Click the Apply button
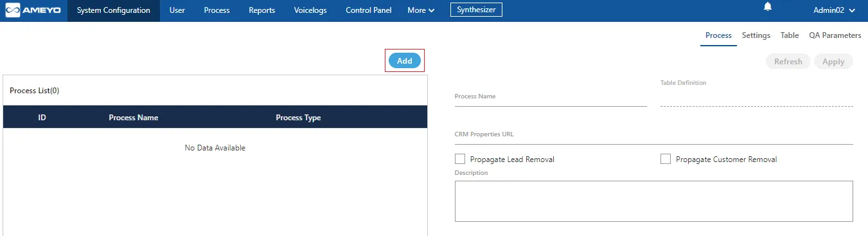The image size is (868, 236). [833, 62]
